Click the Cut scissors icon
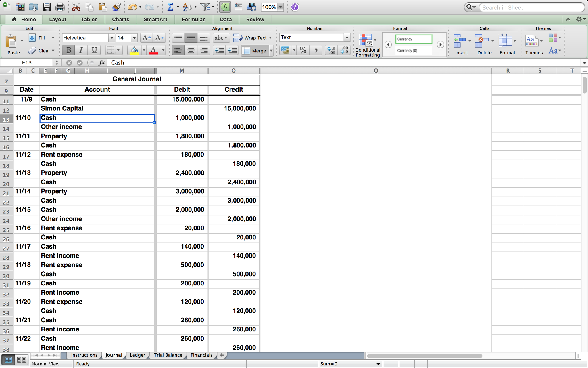588x368 pixels. pyautogui.click(x=76, y=7)
